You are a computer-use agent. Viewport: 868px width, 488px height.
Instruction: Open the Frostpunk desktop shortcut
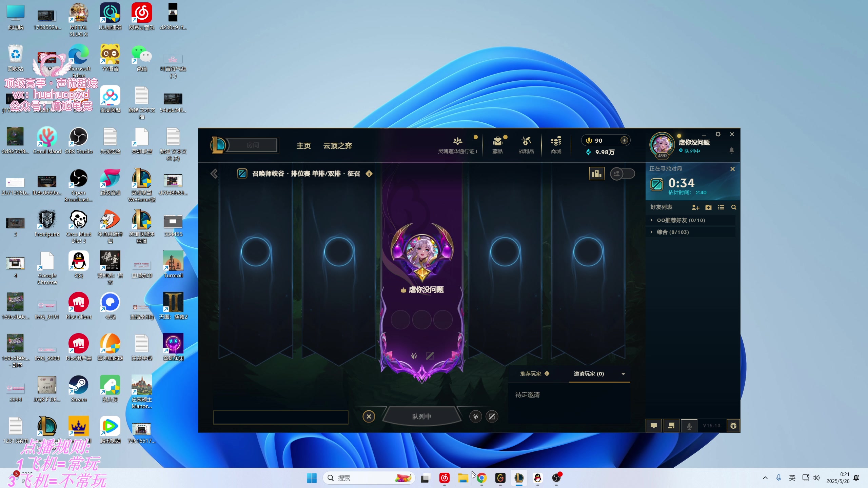(47, 224)
